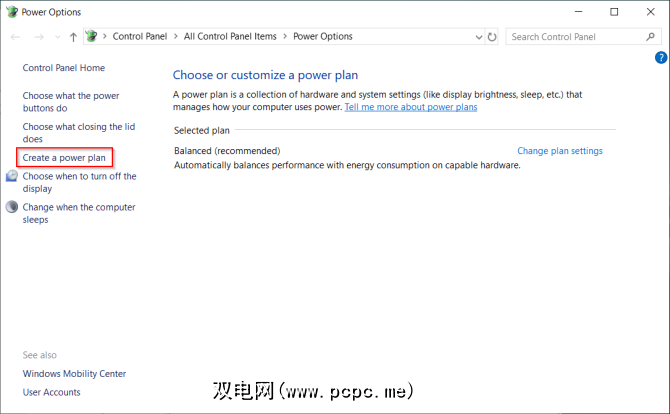Viewport: 670px width, 414px height.
Task: Minimize the Power Options window
Action: (x=579, y=12)
